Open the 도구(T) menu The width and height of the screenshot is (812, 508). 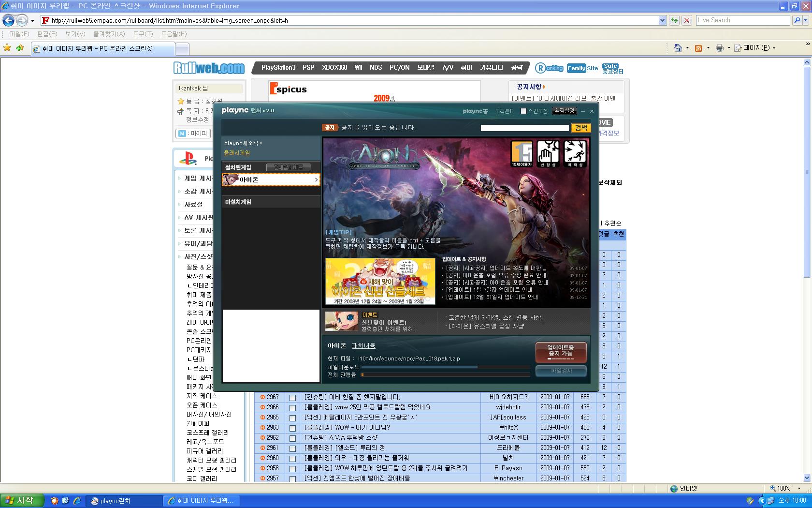(x=143, y=34)
